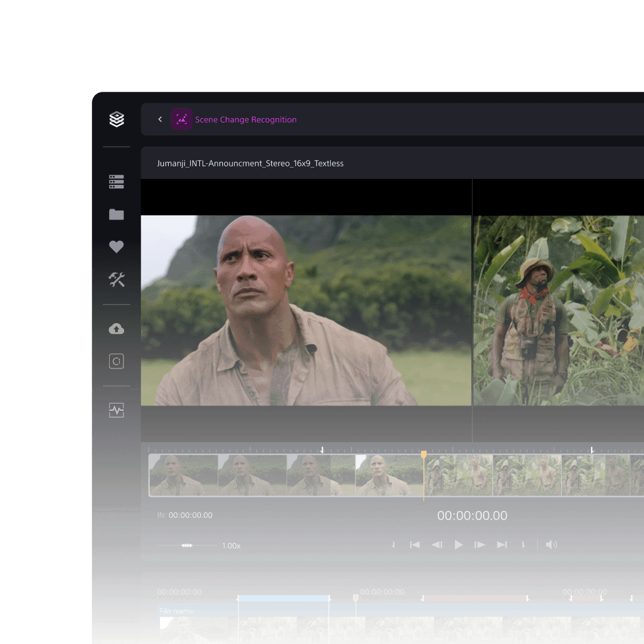
Task: Click the lower timeline playhead handle
Action: point(355,597)
